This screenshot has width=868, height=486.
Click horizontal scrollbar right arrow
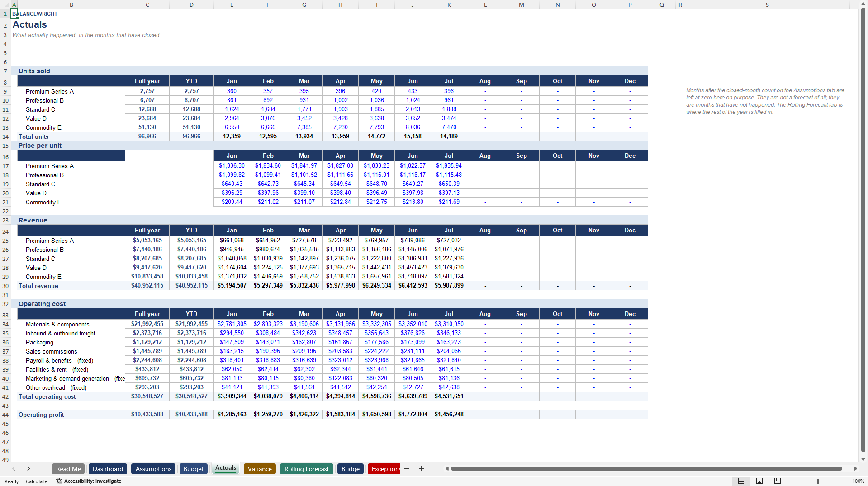click(x=855, y=469)
